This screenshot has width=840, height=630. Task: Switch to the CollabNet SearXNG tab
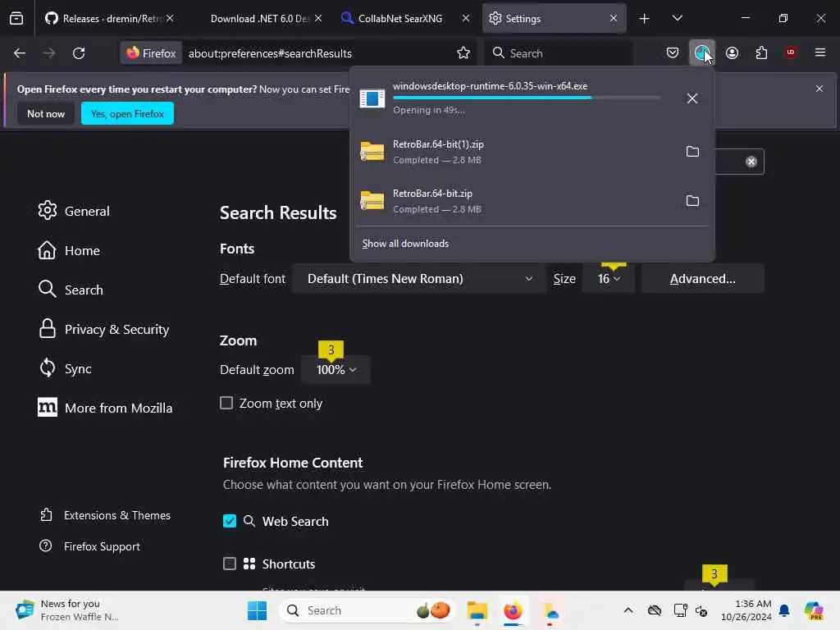(400, 19)
